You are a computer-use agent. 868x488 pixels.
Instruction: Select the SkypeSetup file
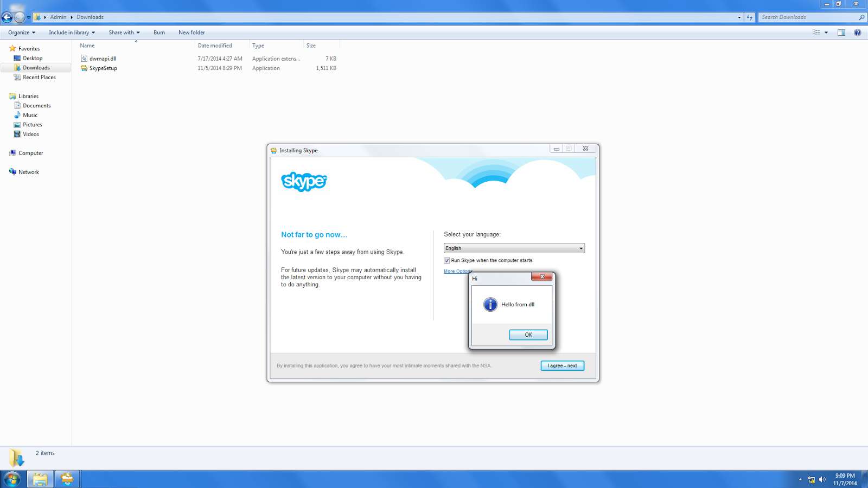point(103,68)
